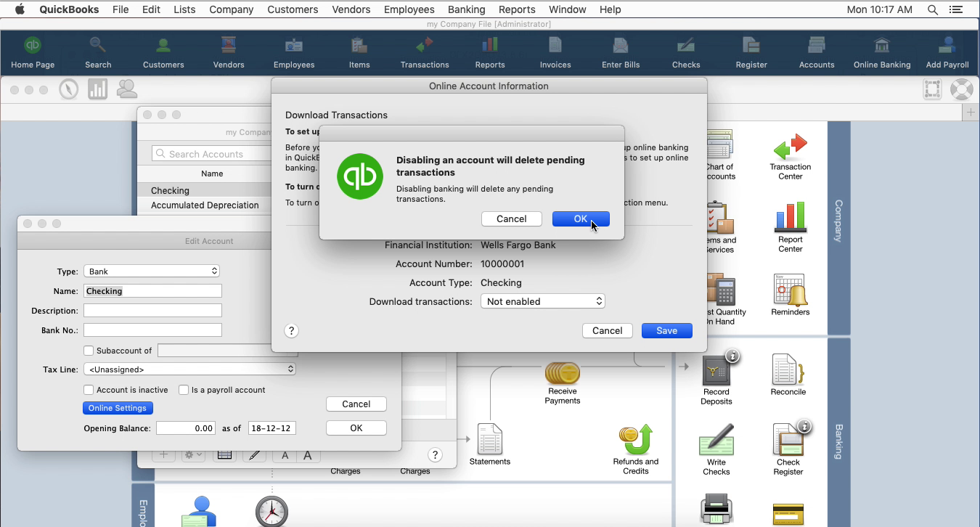Open the Add Payroll toolbar icon
This screenshot has width=980, height=527.
tap(947, 52)
